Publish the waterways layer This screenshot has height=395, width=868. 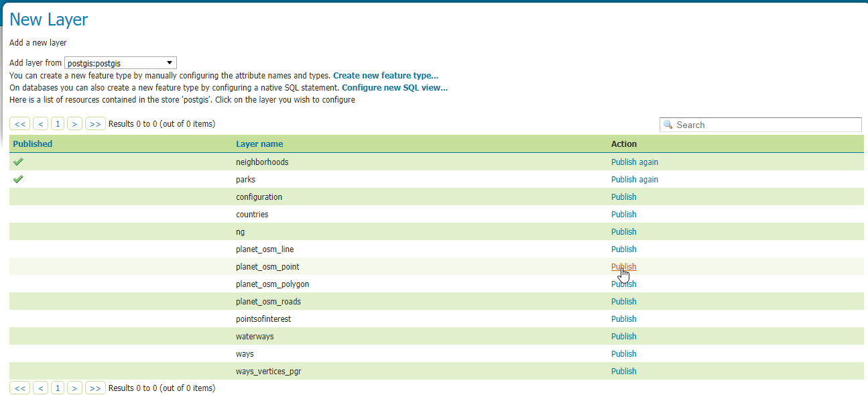click(x=623, y=336)
